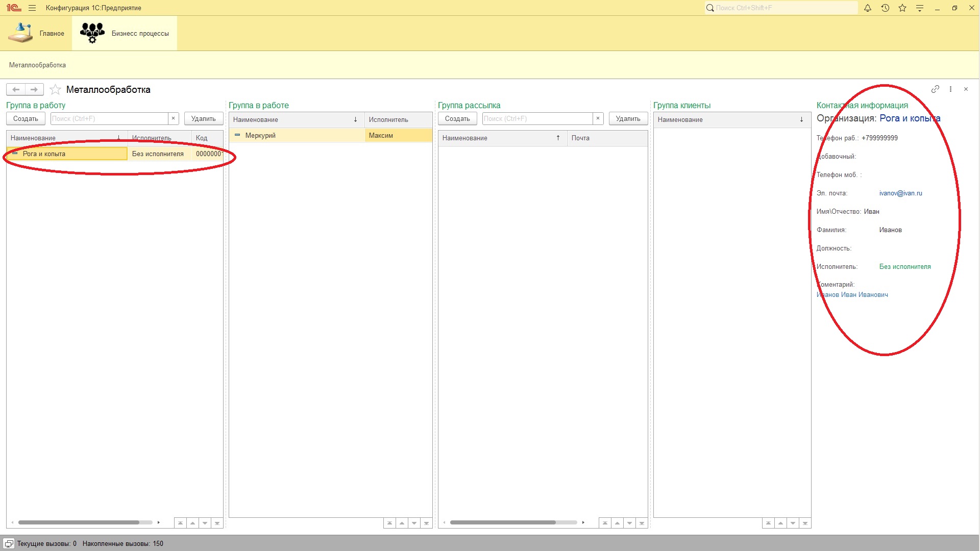Open ivanov@ivan.ru email link
The height and width of the screenshot is (551, 980).
(x=900, y=193)
